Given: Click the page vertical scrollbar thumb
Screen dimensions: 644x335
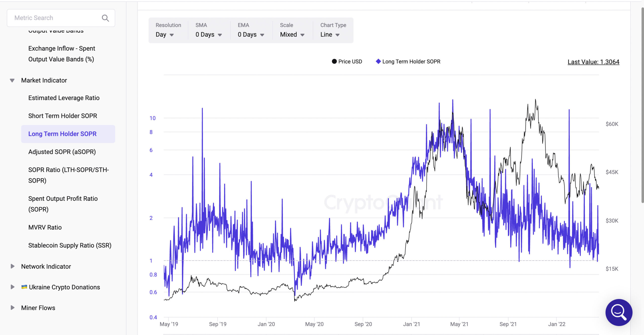Looking at the screenshot, I should pyautogui.click(x=642, y=105).
